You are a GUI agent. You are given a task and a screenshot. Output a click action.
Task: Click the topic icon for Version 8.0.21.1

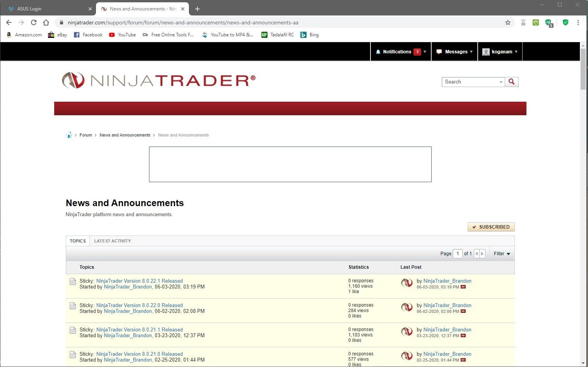(x=73, y=330)
